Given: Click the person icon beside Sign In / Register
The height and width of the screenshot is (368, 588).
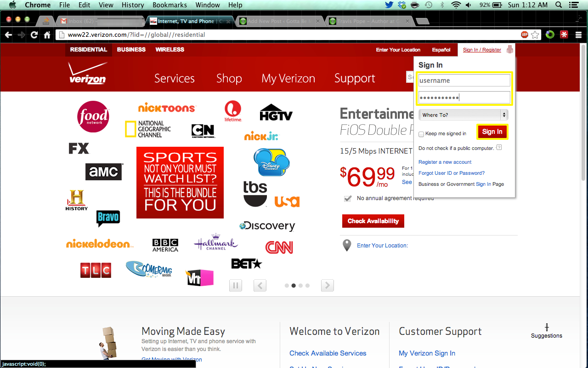Looking at the screenshot, I should click(x=509, y=49).
